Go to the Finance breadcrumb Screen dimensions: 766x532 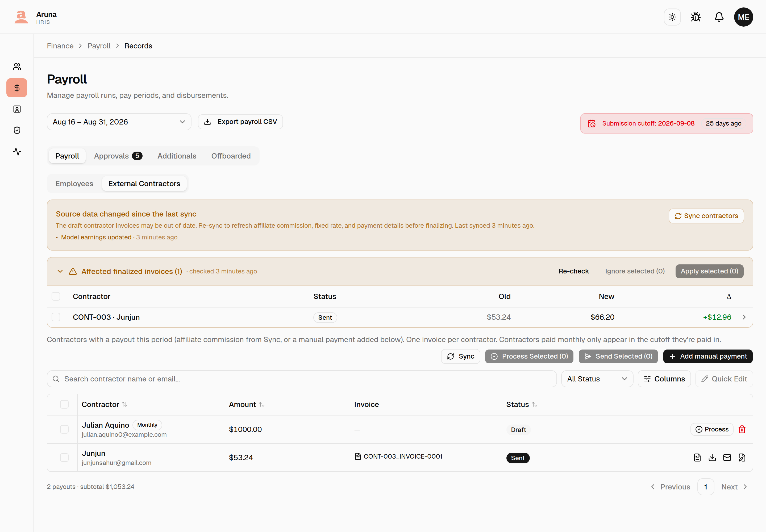60,46
